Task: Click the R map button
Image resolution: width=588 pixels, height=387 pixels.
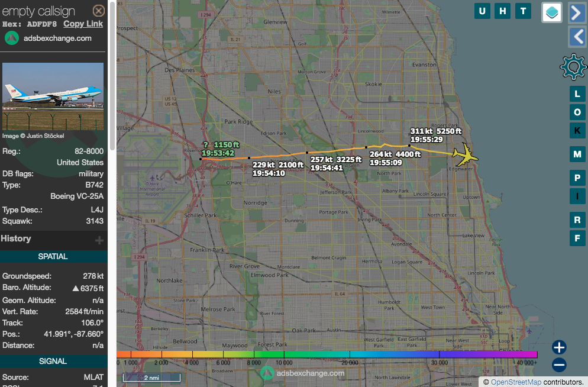Action: coord(577,220)
